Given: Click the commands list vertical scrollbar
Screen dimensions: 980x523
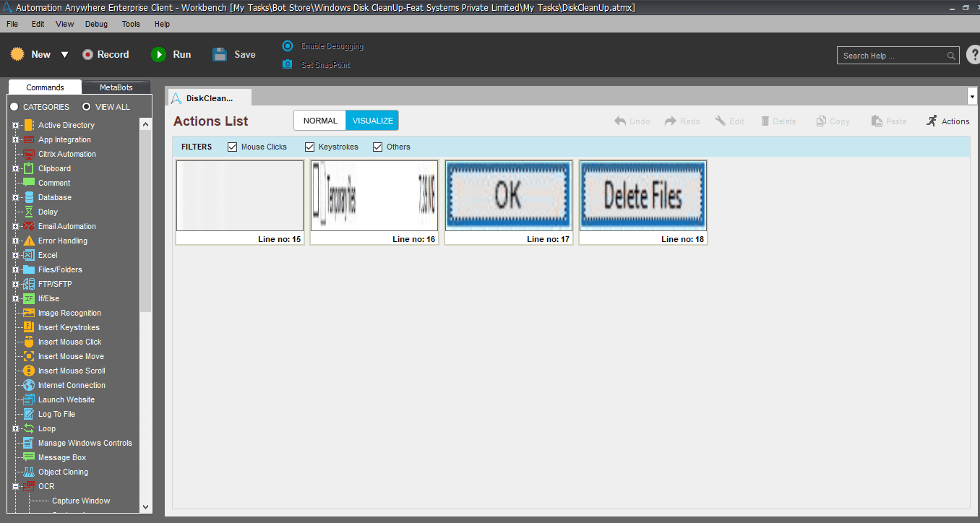Looking at the screenshot, I should tap(146, 220).
